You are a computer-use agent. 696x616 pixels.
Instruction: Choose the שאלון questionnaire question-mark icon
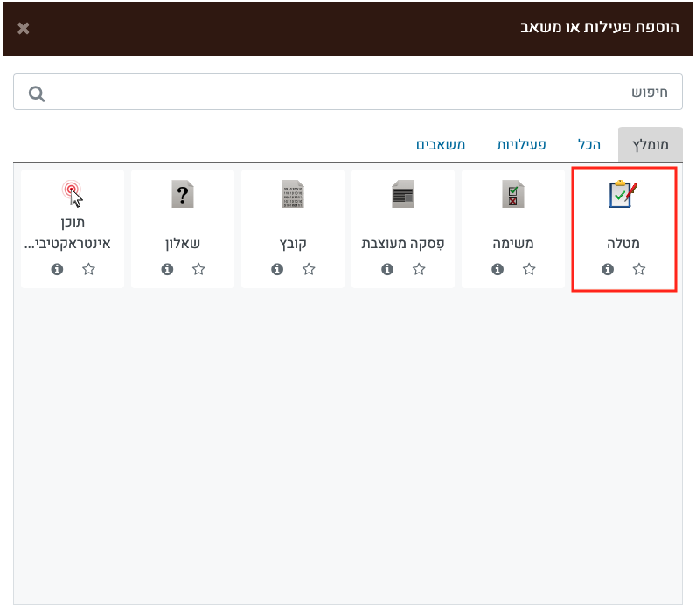pos(183,194)
